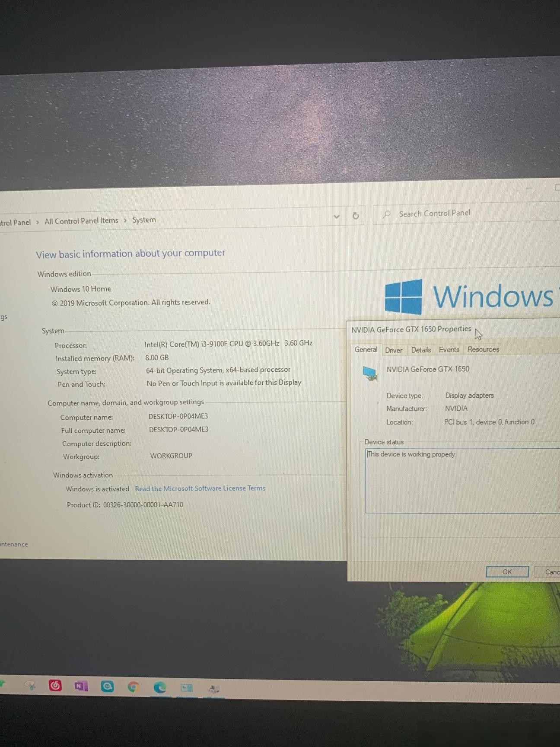Screen dimensions: 560x747
Task: Click the 'PCI bus 1, device 0, function 0' location
Action: pyautogui.click(x=489, y=421)
